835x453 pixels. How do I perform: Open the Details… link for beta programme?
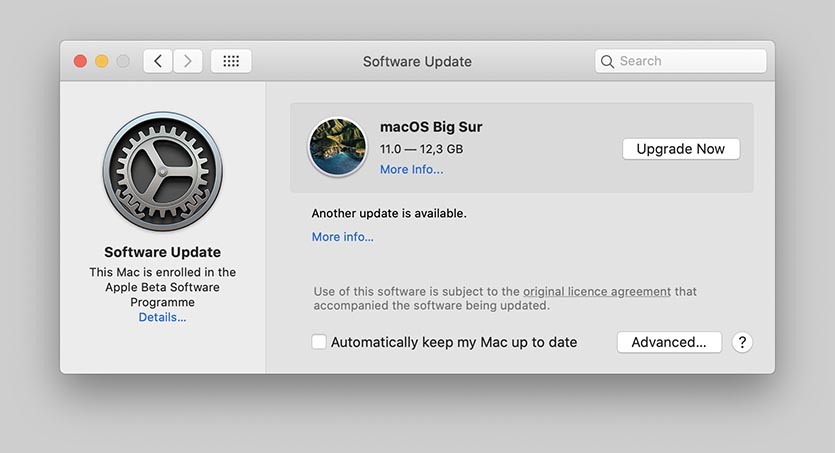162,317
